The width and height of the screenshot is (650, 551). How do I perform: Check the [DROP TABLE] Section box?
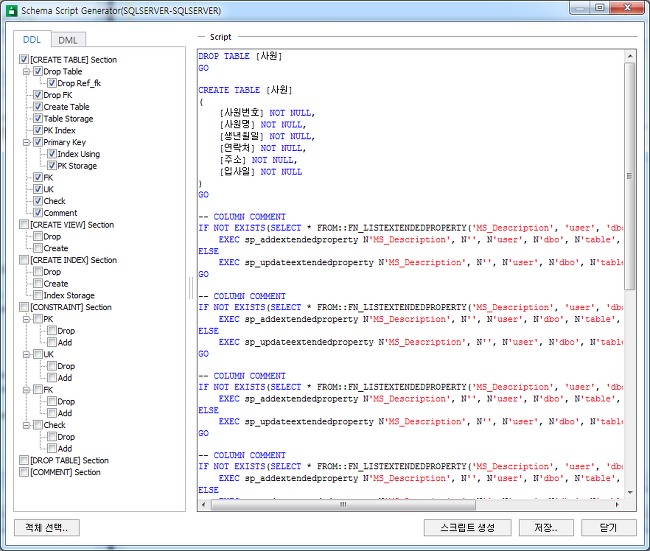24,460
